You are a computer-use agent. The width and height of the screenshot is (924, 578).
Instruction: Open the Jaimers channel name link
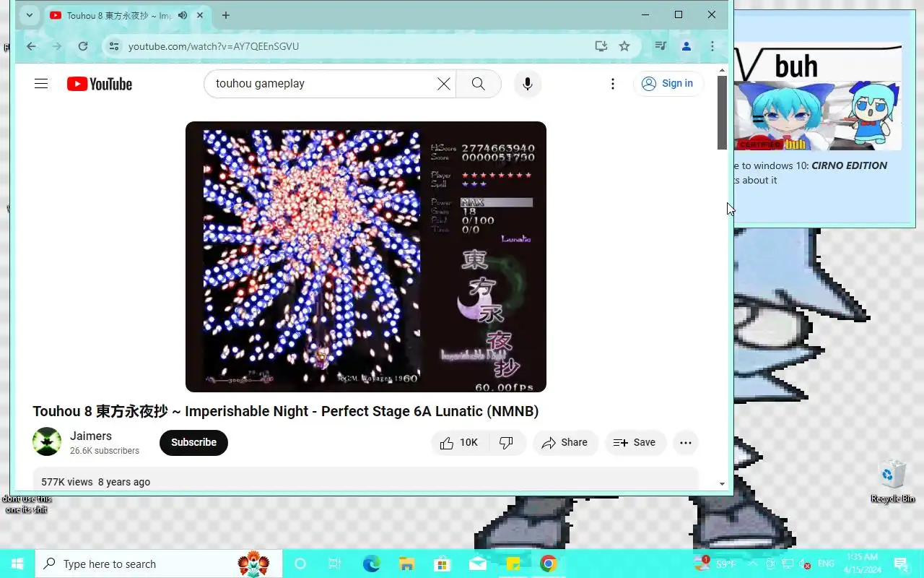(x=91, y=436)
